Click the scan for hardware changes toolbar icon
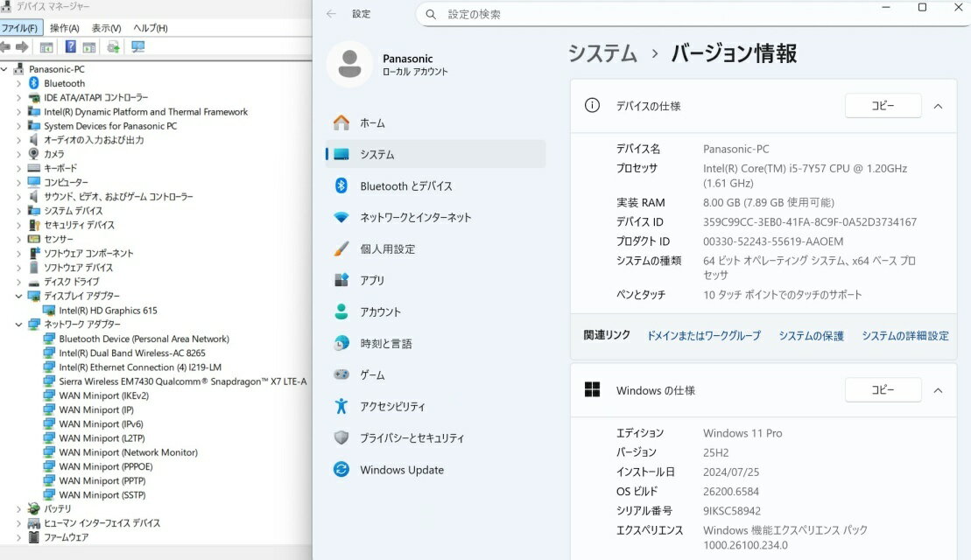This screenshot has height=560, width=971. [137, 47]
